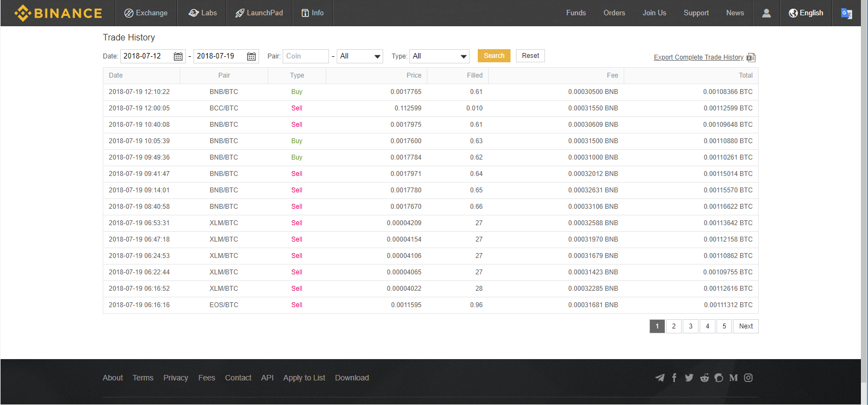The width and height of the screenshot is (868, 405).
Task: Go to page 3 of results
Action: (691, 326)
